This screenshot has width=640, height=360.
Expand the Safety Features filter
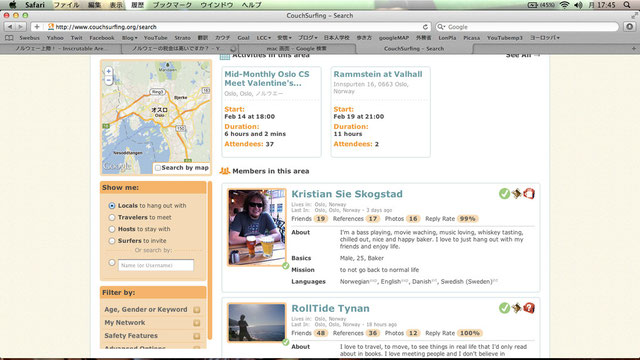(x=152, y=336)
